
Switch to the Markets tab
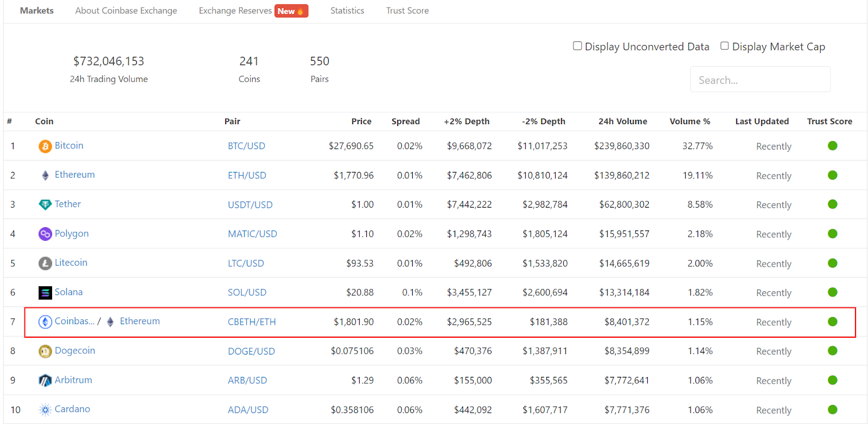pos(37,11)
